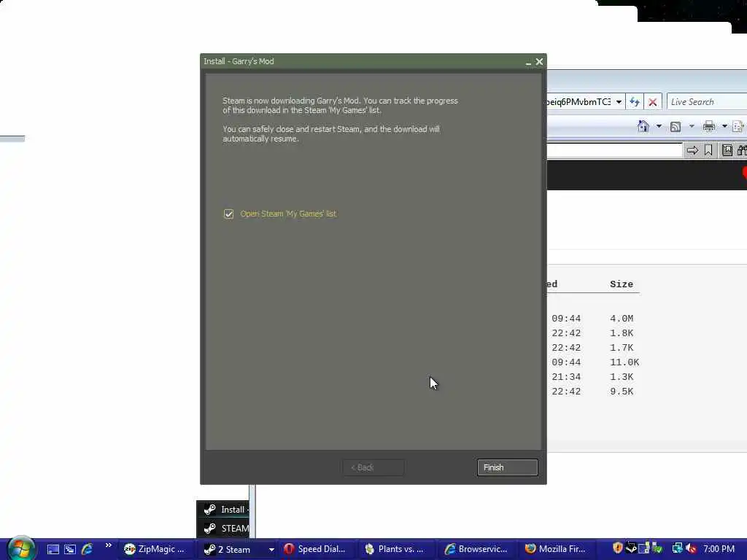The height and width of the screenshot is (560, 747).
Task: Click the Finish button in installer
Action: 508,467
